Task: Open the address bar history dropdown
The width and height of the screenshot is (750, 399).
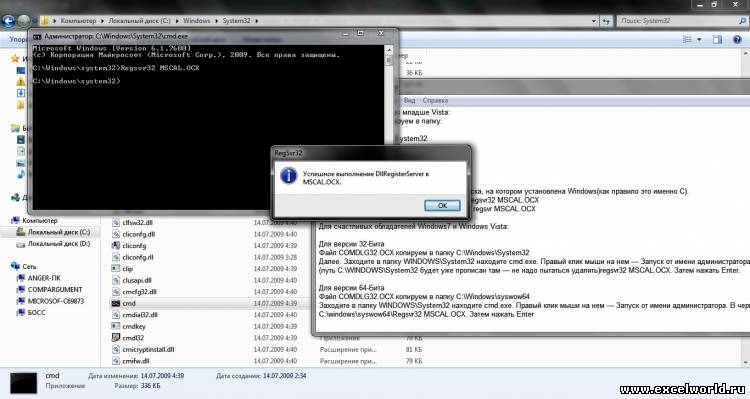Action: click(594, 21)
